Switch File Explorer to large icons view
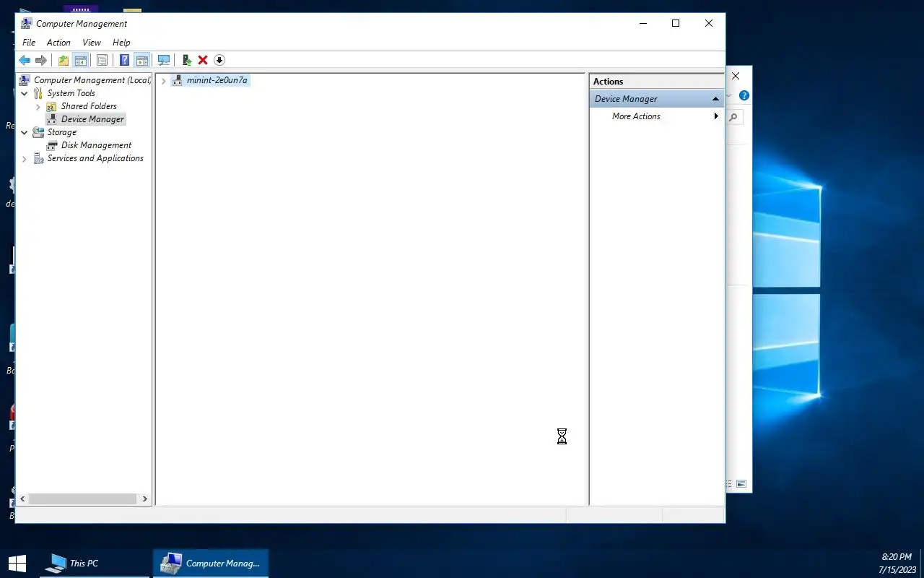 (741, 484)
